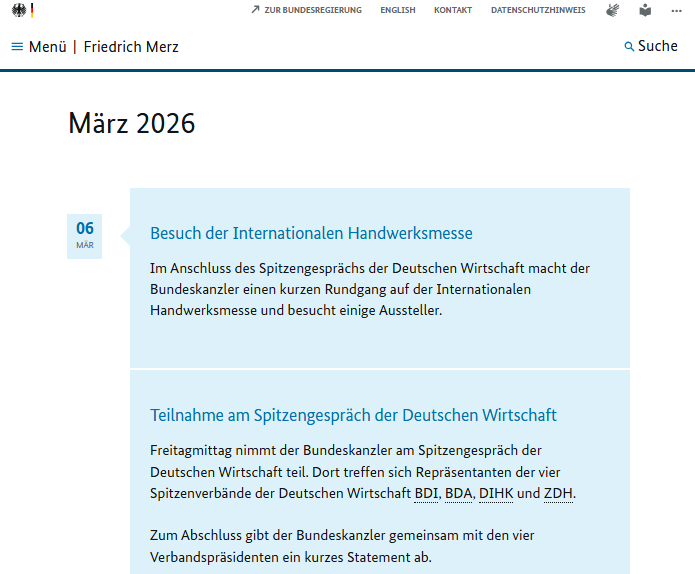
Task: Open the Kontakt page
Action: [x=452, y=10]
